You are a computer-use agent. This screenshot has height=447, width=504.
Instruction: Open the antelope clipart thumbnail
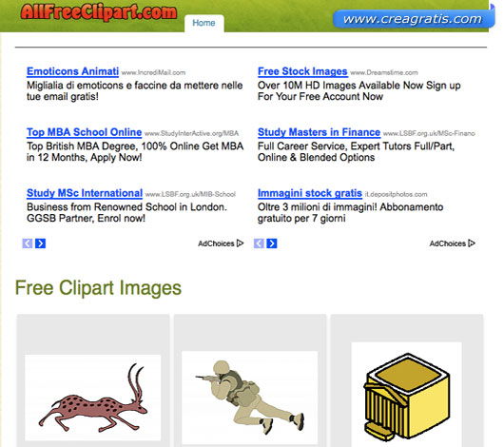pyautogui.click(x=93, y=398)
